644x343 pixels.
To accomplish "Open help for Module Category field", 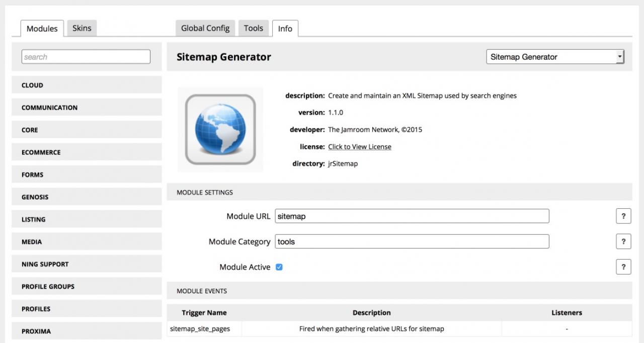I will click(x=623, y=241).
